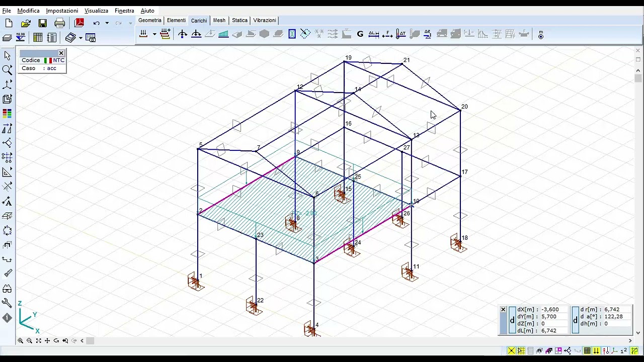This screenshot has height=362, width=644.
Task: Click the colored display mode icon in the left sidebar
Action: click(7, 114)
